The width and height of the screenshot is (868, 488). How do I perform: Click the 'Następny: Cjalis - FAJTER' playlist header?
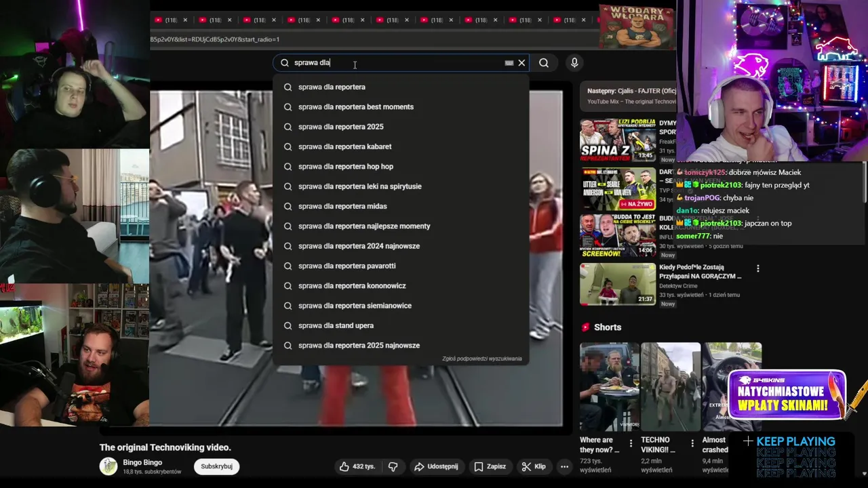click(631, 91)
